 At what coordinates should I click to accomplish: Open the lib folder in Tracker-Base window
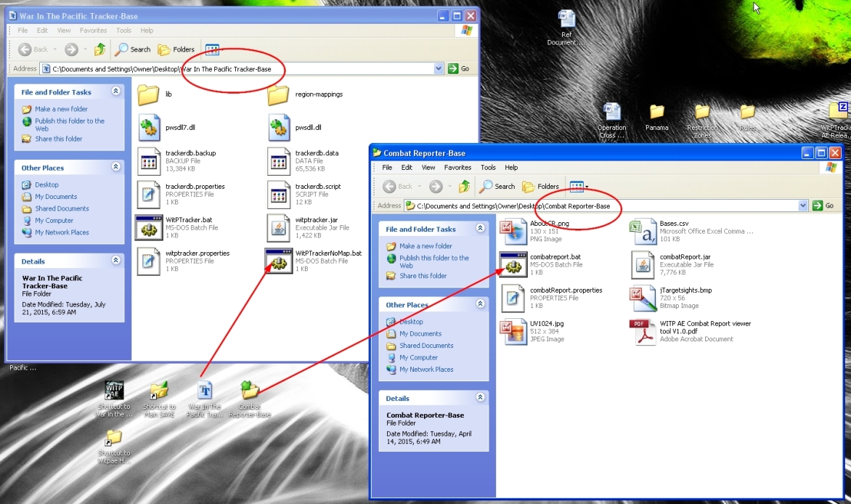coord(148,94)
